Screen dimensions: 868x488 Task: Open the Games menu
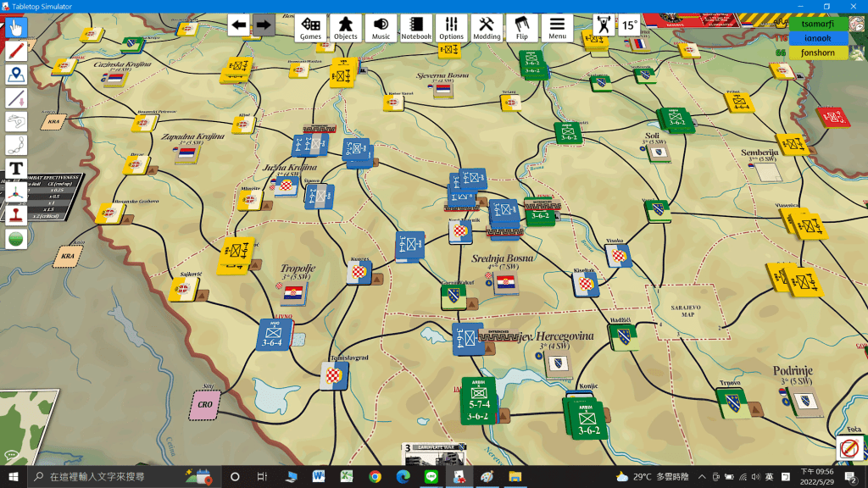(310, 27)
